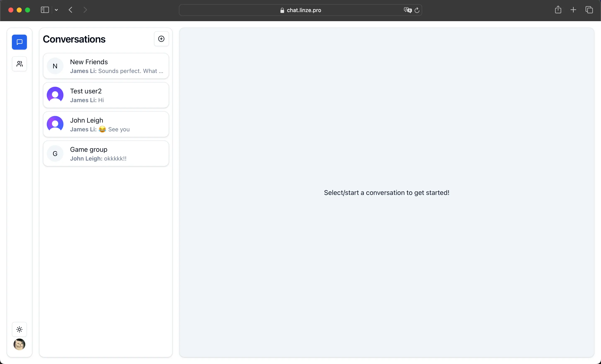
Task: Open a new browser tab
Action: click(x=573, y=10)
